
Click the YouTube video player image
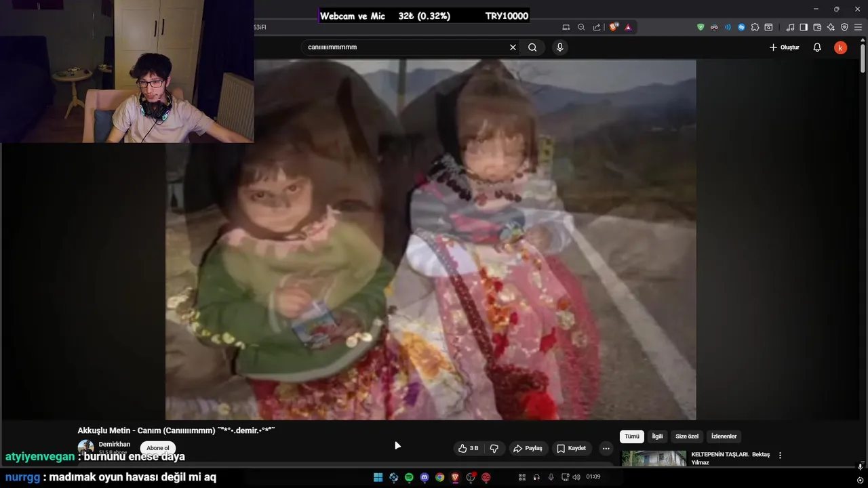coord(431,240)
